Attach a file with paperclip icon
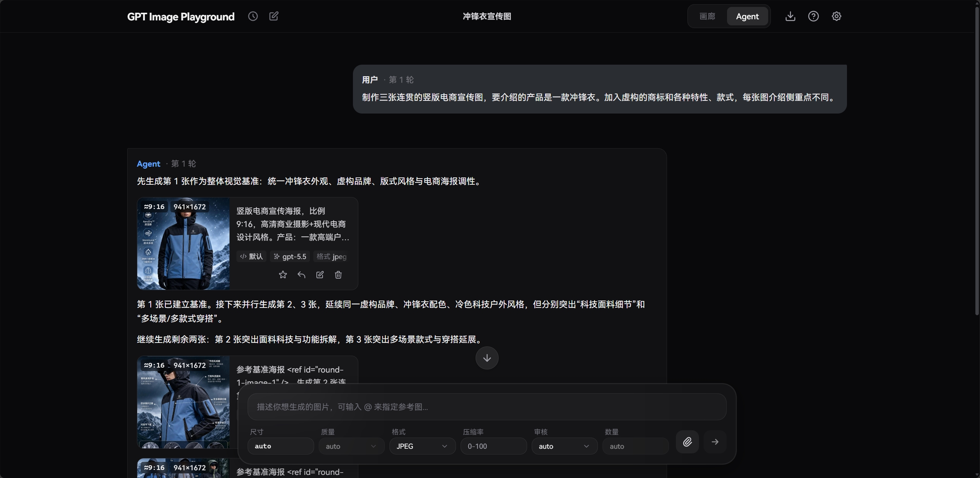Screen dimensions: 980x478 [x=687, y=442]
